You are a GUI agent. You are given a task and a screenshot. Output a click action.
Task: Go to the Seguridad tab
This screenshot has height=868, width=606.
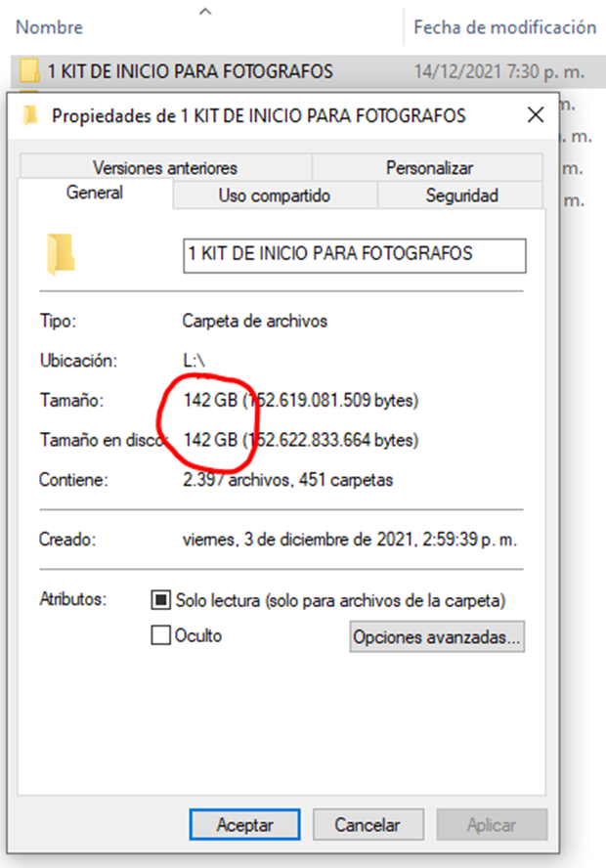461,195
